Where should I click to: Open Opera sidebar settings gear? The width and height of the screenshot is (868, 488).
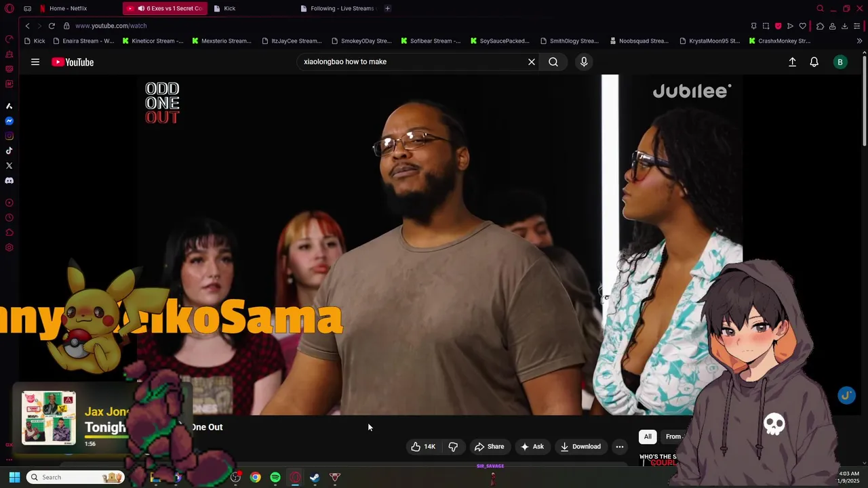click(9, 247)
